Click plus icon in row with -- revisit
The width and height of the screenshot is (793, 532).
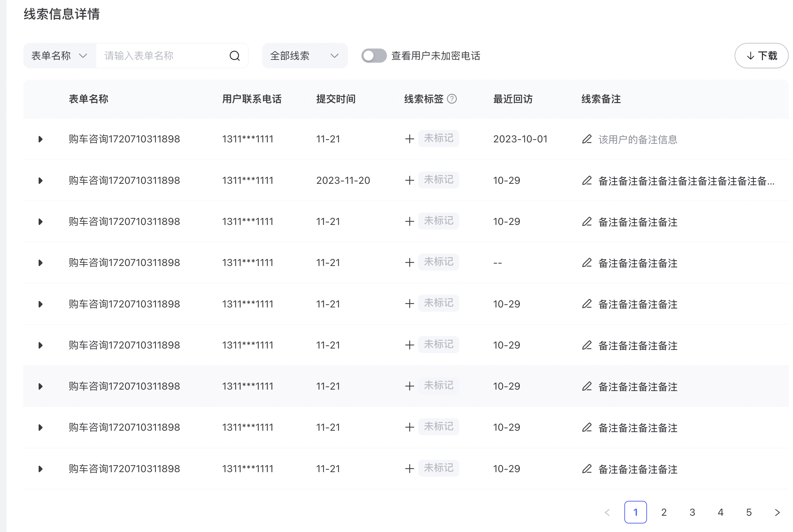point(410,262)
